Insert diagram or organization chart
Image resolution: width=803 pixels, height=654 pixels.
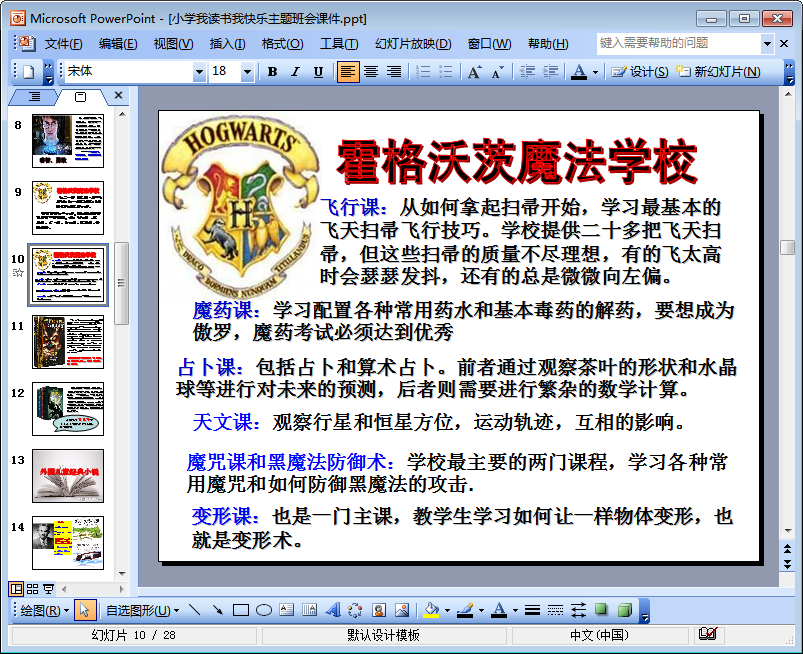pyautogui.click(x=355, y=610)
